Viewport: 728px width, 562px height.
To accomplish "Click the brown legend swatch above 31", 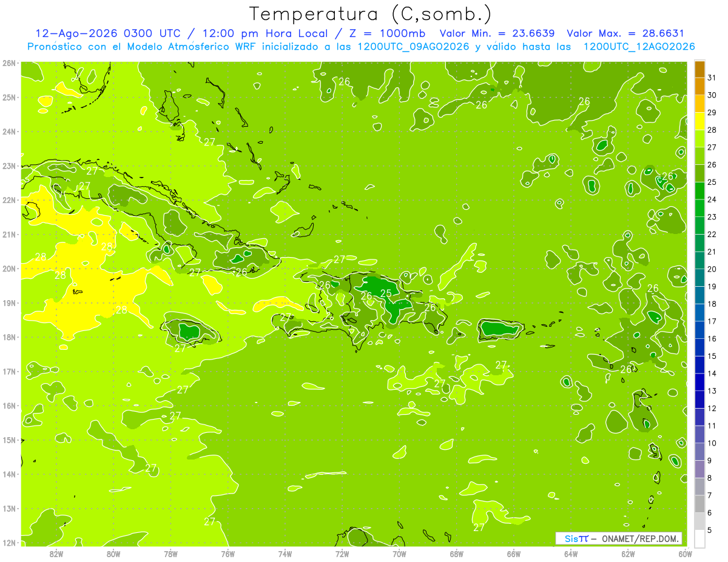I will [x=699, y=69].
